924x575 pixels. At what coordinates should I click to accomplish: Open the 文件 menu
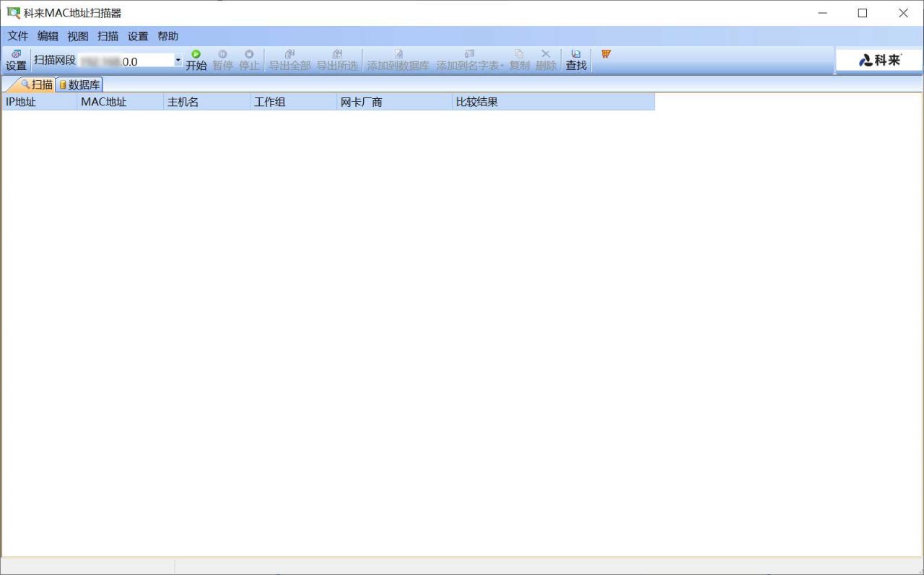click(17, 35)
